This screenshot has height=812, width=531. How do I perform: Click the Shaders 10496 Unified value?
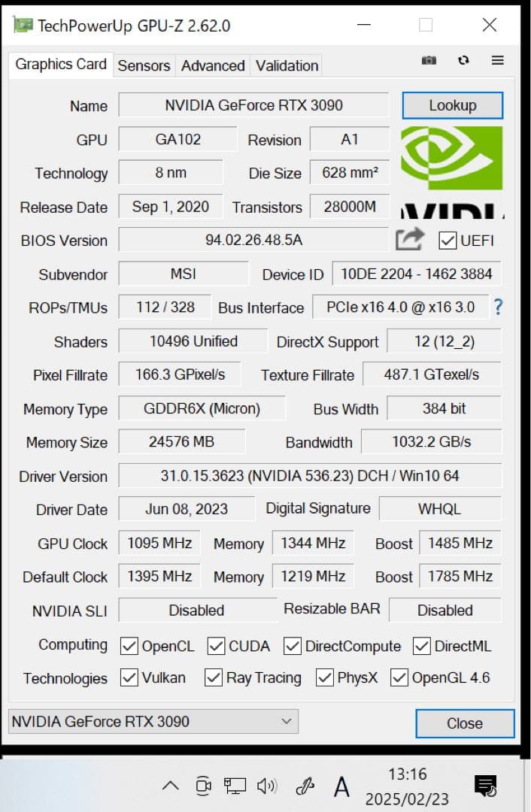[193, 341]
